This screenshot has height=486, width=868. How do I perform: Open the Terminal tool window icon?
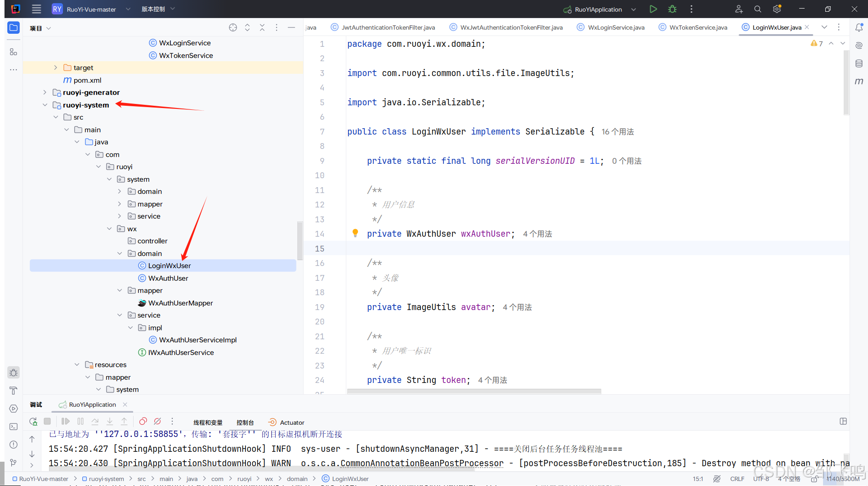pyautogui.click(x=13, y=427)
